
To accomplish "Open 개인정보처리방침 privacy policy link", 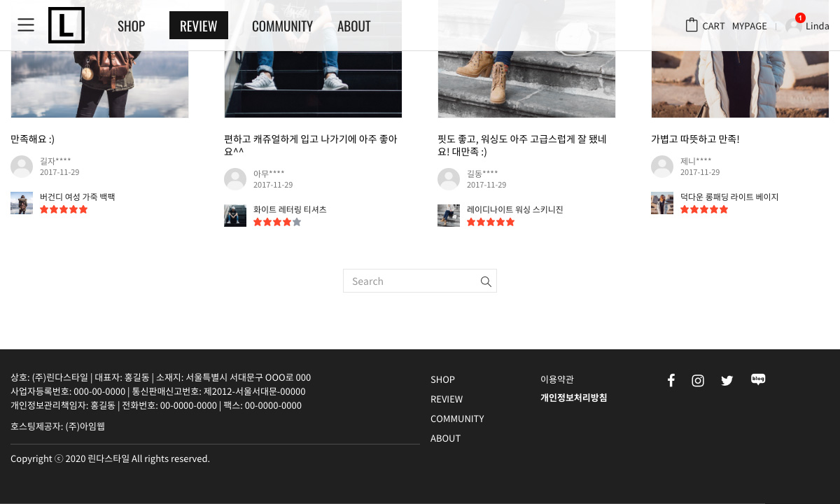I will coord(574,398).
